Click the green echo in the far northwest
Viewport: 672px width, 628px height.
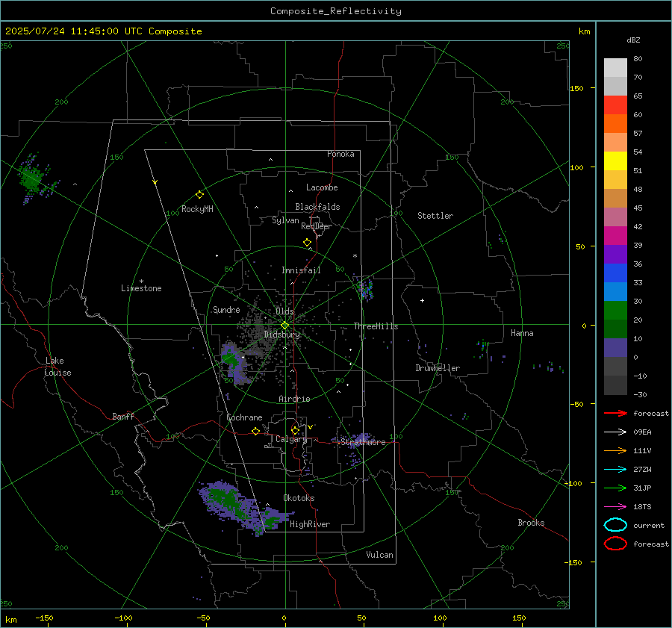[x=33, y=179]
